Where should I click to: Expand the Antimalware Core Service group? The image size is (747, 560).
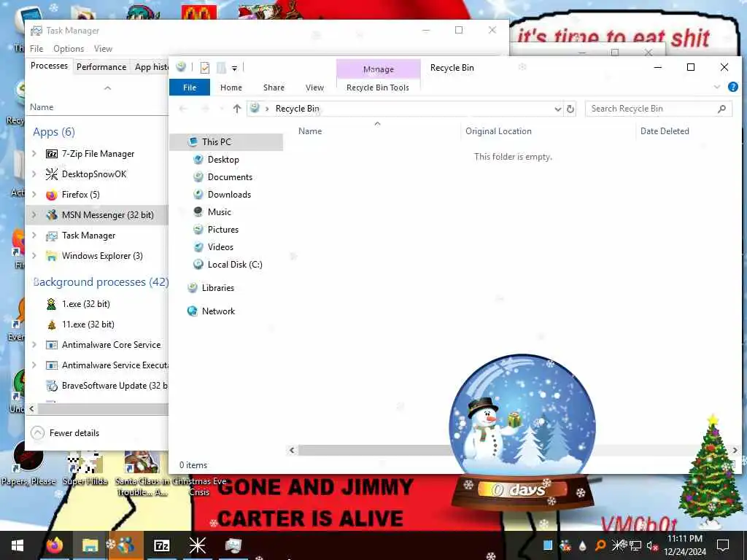34,345
